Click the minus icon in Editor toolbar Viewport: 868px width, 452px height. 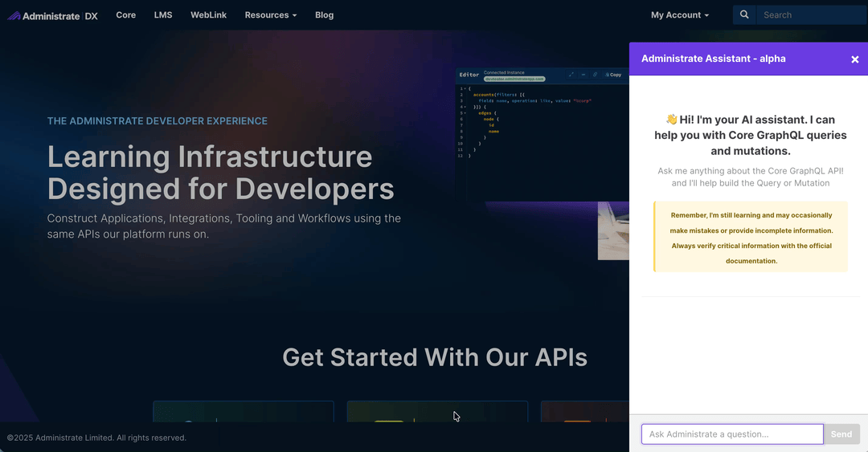click(x=583, y=75)
